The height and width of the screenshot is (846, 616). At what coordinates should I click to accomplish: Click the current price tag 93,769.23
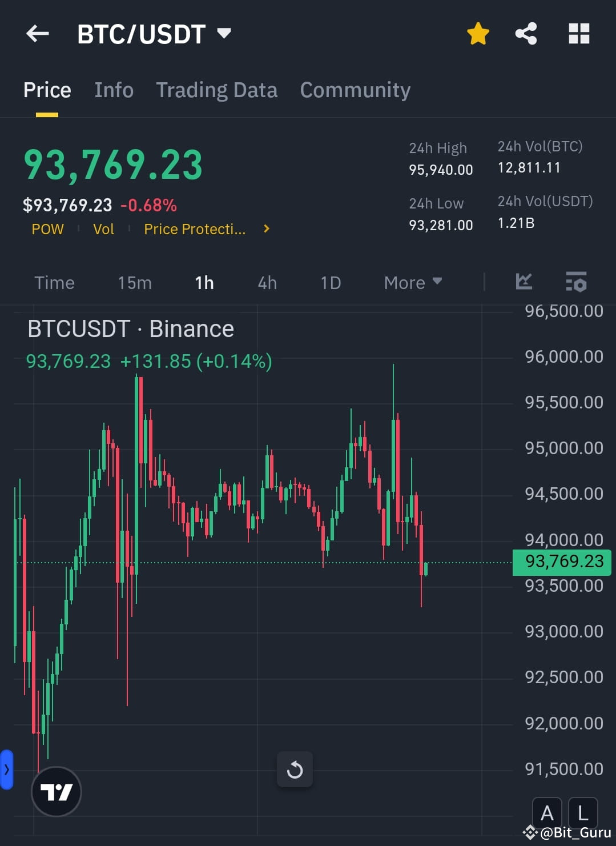[x=561, y=562]
